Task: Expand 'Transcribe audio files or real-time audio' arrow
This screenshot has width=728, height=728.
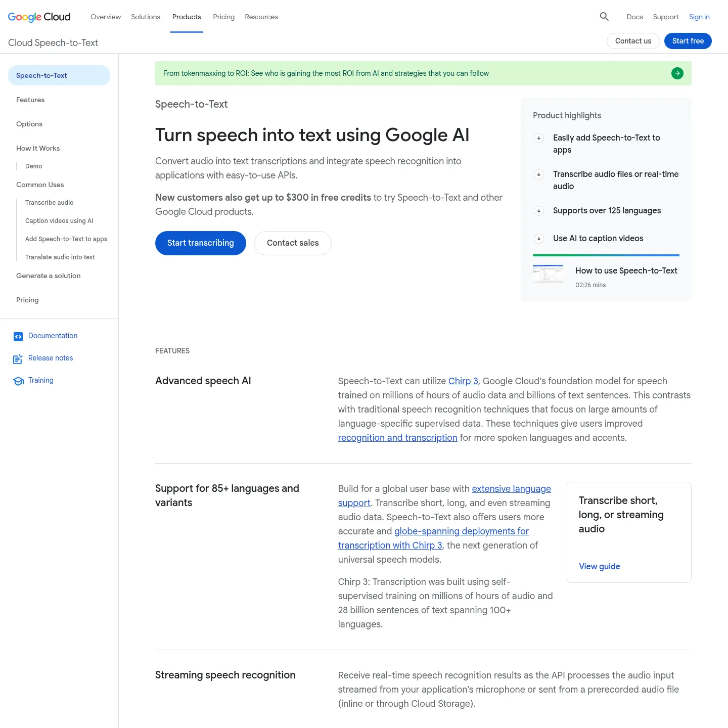Action: point(539,174)
